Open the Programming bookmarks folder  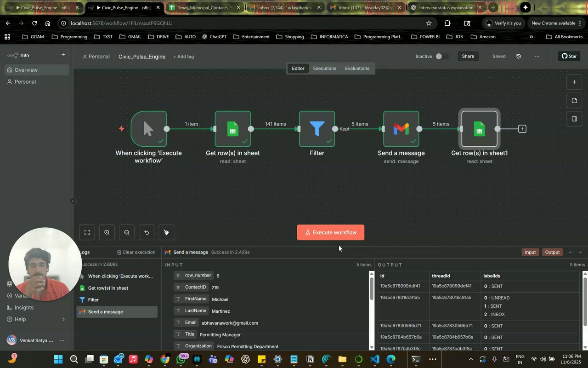point(69,37)
